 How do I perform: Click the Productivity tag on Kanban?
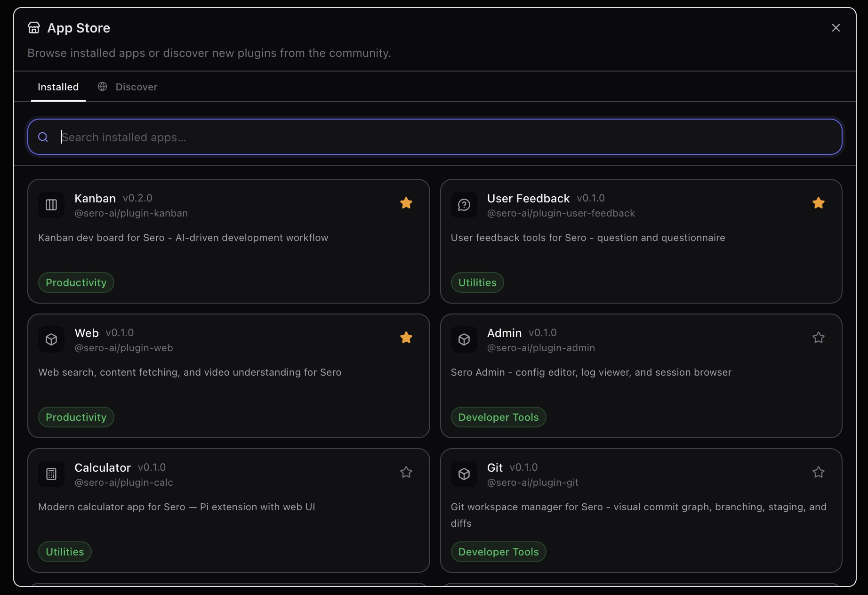point(76,282)
